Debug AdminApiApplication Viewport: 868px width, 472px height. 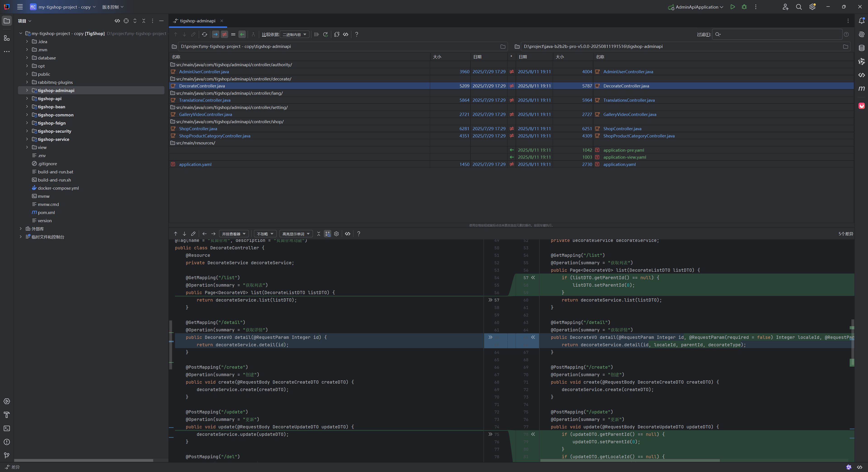[x=744, y=7]
